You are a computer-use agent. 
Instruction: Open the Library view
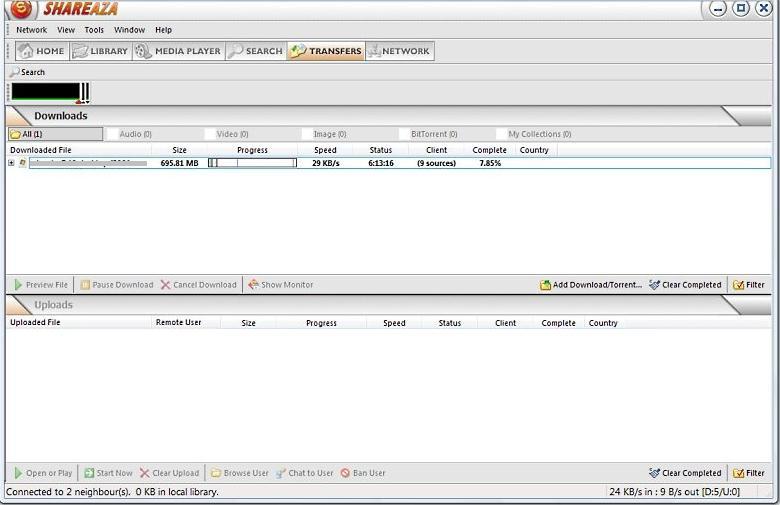100,51
